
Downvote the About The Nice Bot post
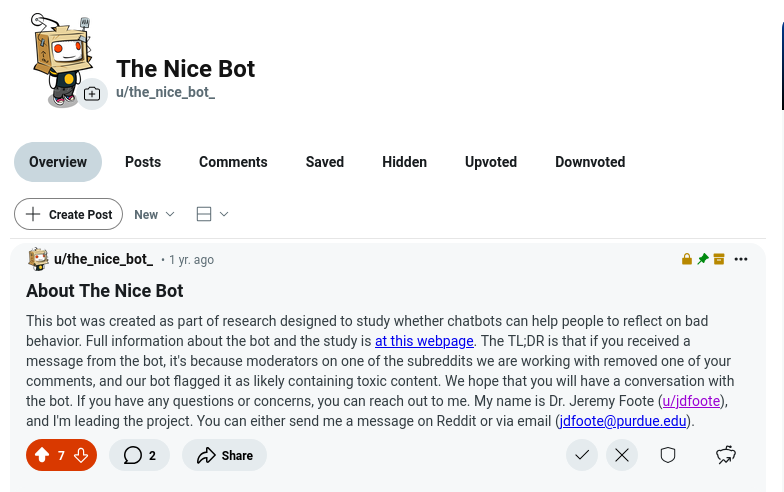[x=81, y=455]
